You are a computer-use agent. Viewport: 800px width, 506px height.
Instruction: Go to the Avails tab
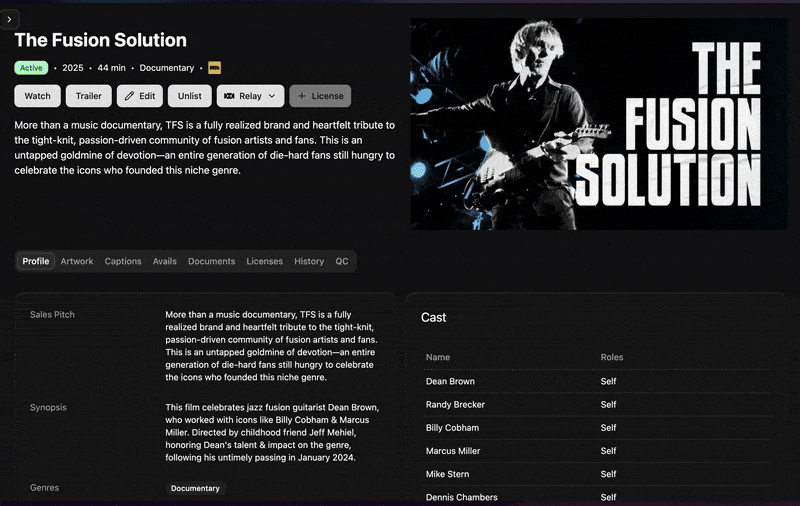point(164,261)
